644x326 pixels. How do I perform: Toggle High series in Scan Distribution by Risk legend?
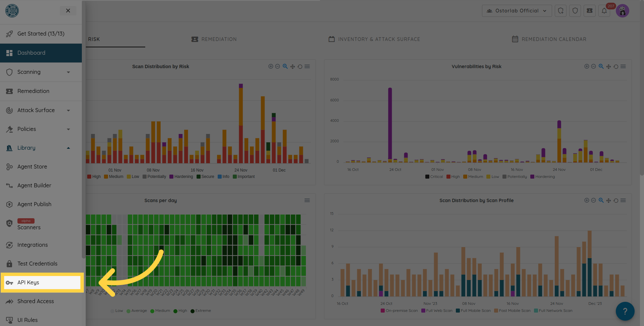[x=94, y=177]
